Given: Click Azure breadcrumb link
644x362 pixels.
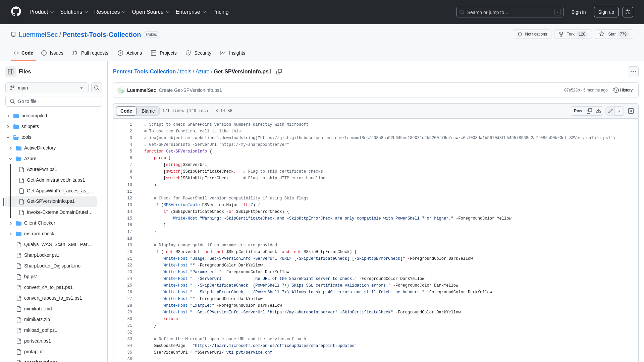Looking at the screenshot, I should [x=202, y=72].
